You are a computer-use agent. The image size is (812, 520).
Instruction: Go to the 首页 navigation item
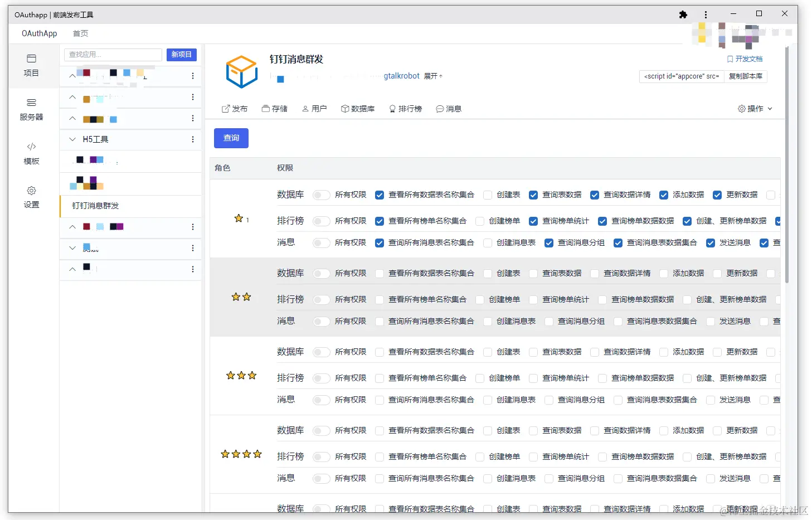pos(81,33)
